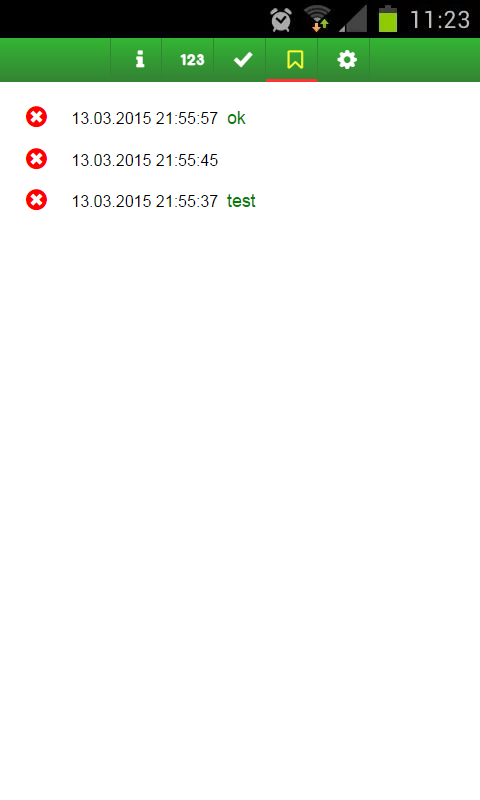Tap the 11:23 clock display

tap(440, 20)
